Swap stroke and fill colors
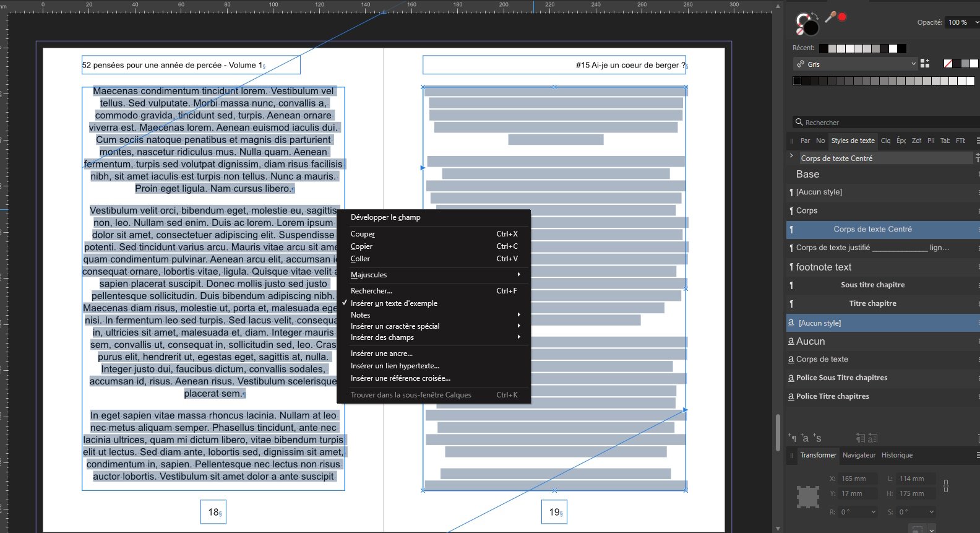This screenshot has width=980, height=533. pos(815,15)
